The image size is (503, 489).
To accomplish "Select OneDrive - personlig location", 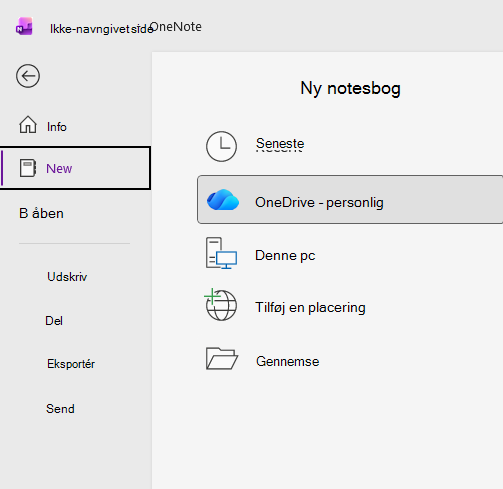I will pos(350,200).
